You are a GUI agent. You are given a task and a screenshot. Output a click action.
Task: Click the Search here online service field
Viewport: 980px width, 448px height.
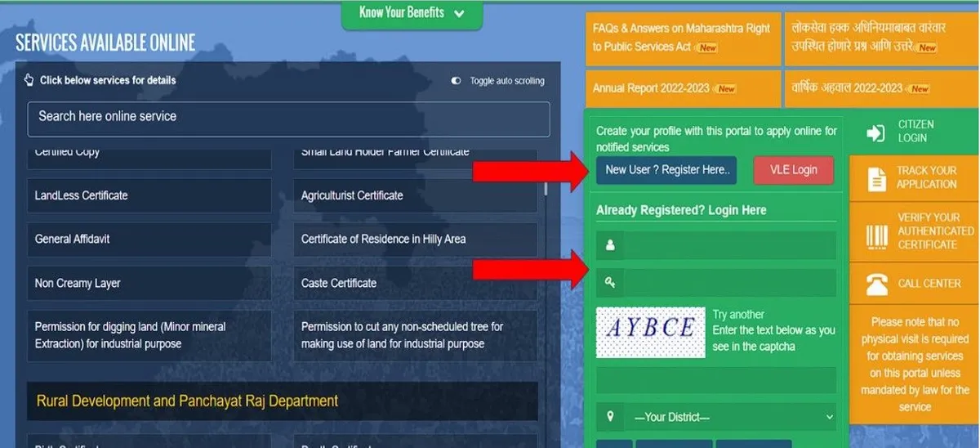(288, 117)
